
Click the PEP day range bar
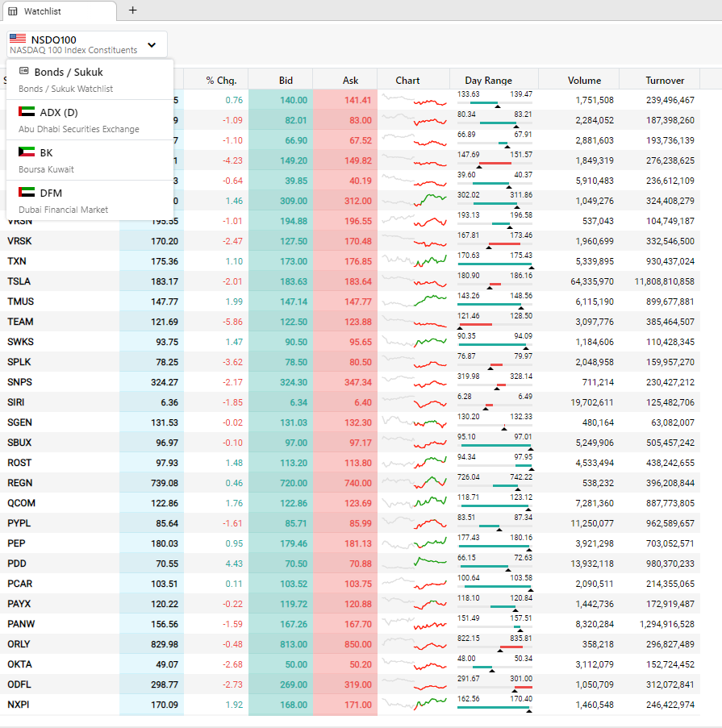pos(495,547)
